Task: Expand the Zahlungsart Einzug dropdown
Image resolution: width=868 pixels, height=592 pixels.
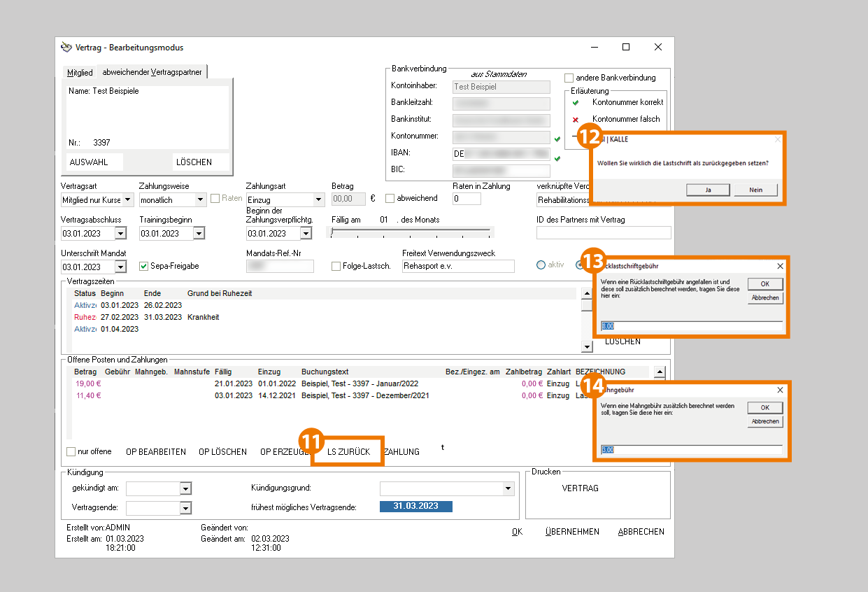Action: (x=319, y=200)
